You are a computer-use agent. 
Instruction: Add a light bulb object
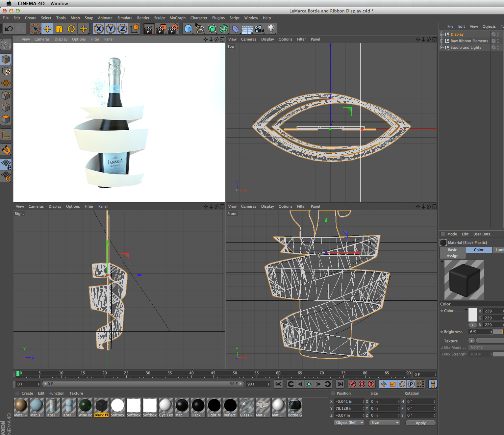pos(271,29)
